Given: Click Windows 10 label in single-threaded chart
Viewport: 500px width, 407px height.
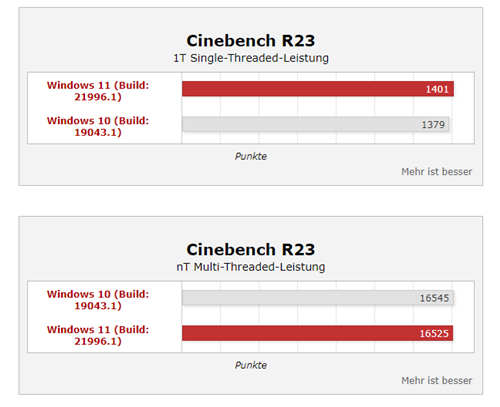Looking at the screenshot, I should [98, 126].
